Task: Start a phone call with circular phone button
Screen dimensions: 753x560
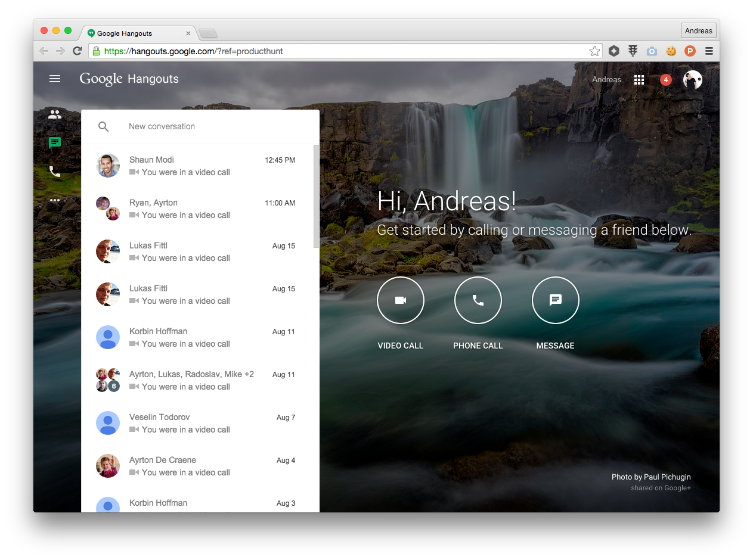Action: pos(478,300)
